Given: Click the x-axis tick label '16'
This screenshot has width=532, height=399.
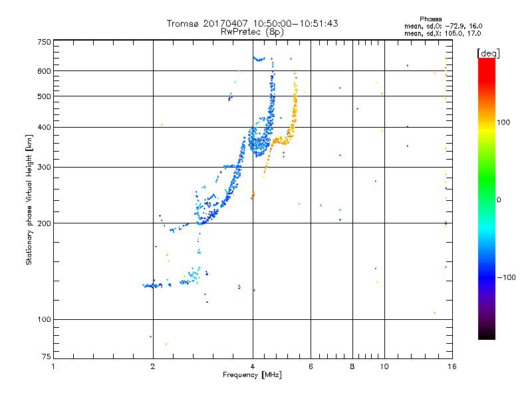Looking at the screenshot, I should point(452,366).
